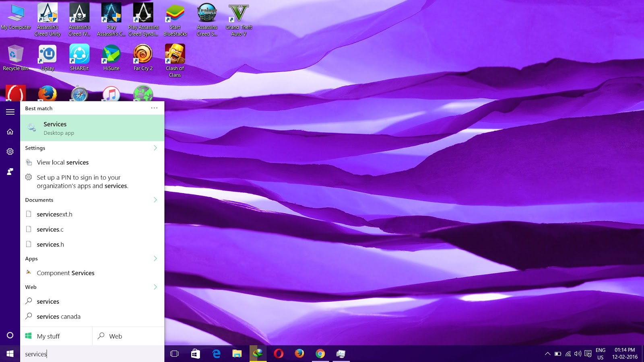Open the hamburger menu in the search panel
This screenshot has height=362, width=644.
pos(10,112)
